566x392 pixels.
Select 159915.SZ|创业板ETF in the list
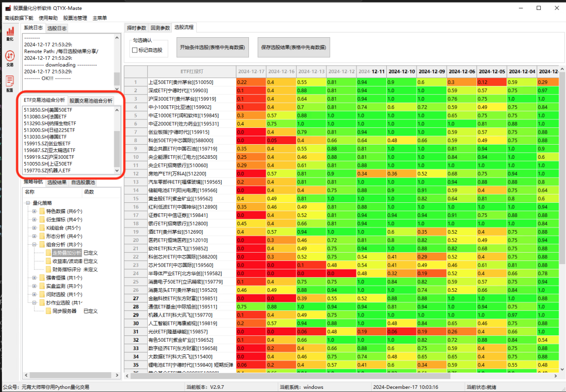pyautogui.click(x=47, y=143)
